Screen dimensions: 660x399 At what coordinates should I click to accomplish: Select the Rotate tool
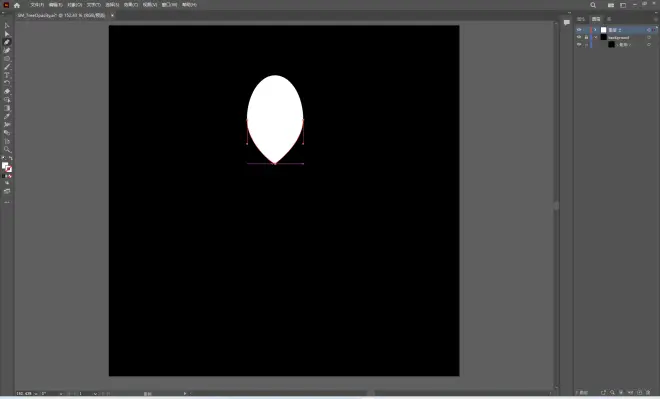pos(7,83)
